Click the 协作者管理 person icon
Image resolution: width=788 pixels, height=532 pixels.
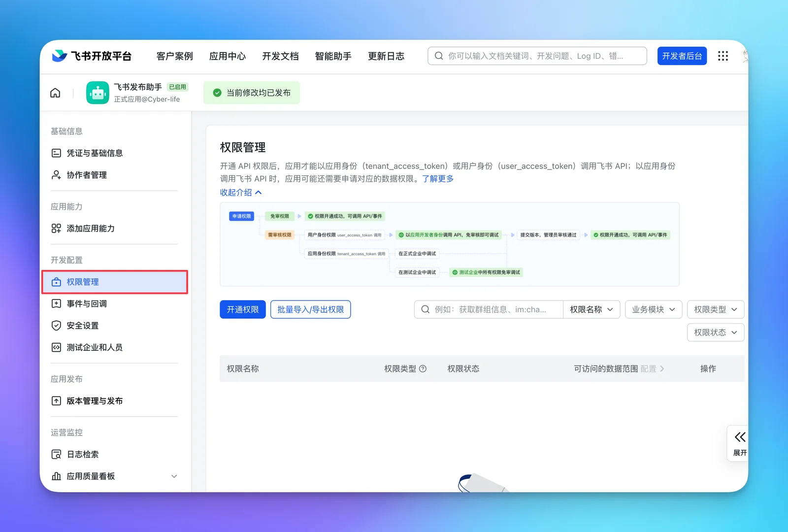(57, 175)
